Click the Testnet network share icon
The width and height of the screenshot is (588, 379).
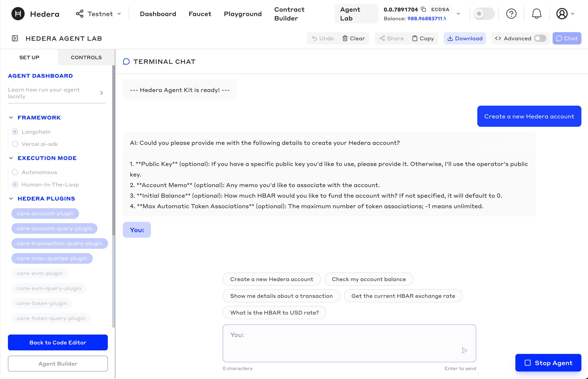(x=80, y=14)
